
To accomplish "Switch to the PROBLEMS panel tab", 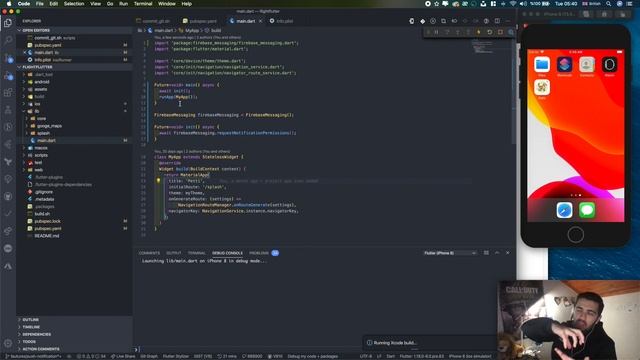I will click(259, 253).
